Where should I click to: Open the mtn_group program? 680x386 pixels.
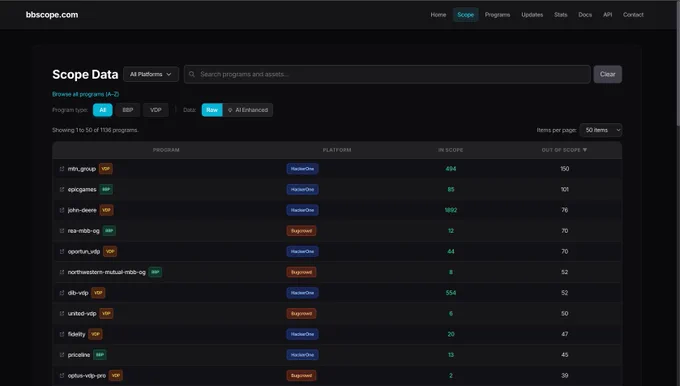click(82, 169)
